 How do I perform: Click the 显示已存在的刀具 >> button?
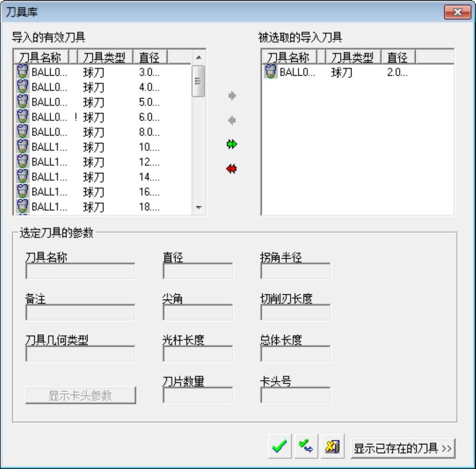pos(403,448)
